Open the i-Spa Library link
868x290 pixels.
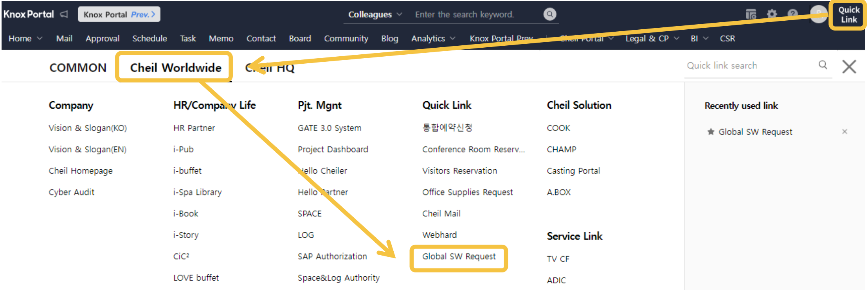(197, 192)
